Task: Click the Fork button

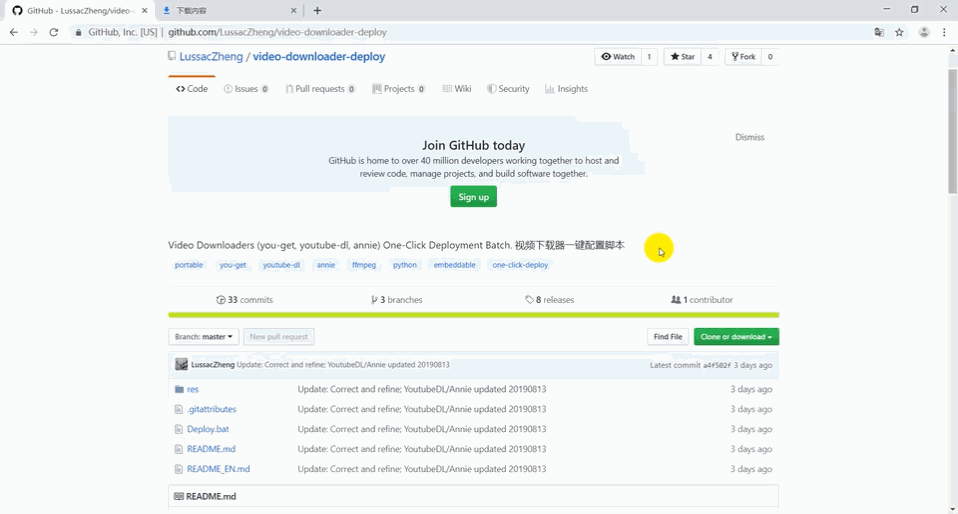Action: 744,57
